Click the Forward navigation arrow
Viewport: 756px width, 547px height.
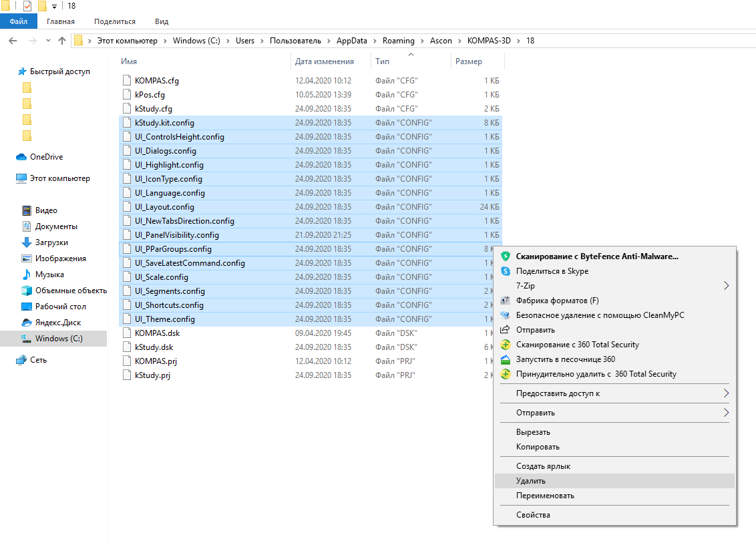coord(32,41)
